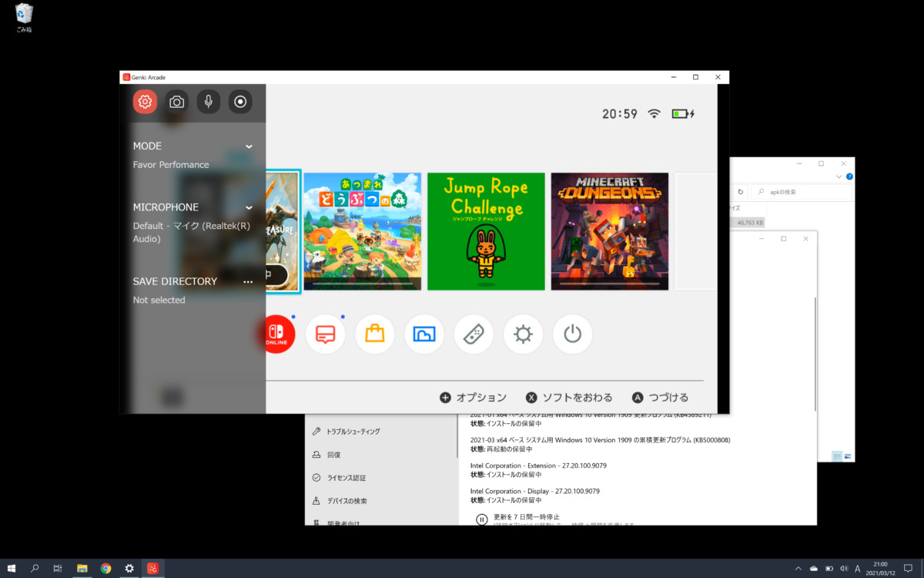Click the Switch Wi-Fi status icon
The height and width of the screenshot is (578, 924).
pos(654,114)
